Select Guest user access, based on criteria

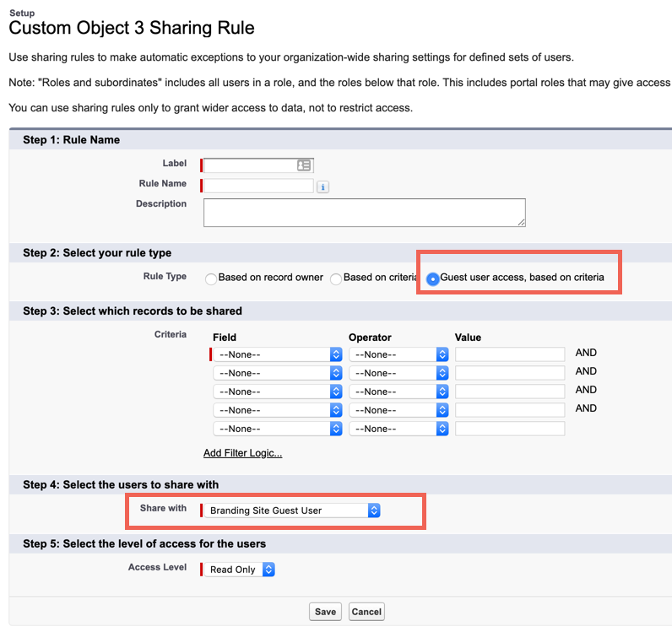coord(433,279)
